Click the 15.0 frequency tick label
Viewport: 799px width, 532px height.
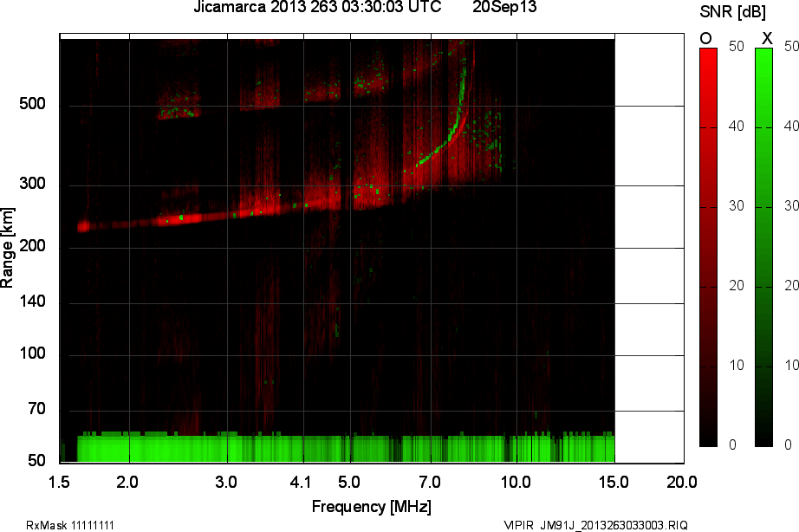click(614, 482)
